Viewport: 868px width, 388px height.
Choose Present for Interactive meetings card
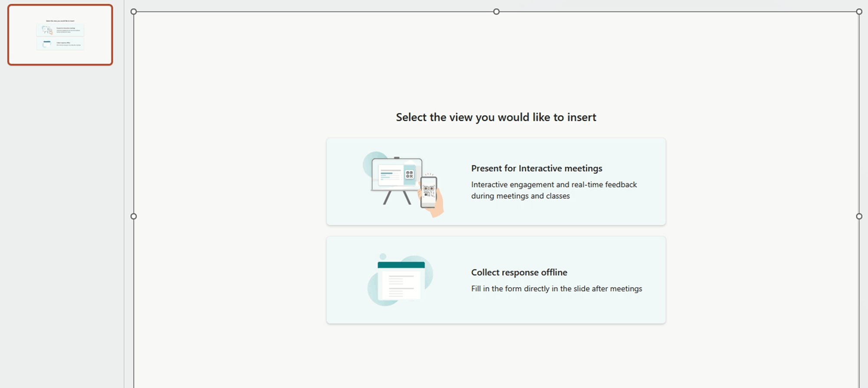[x=496, y=182]
